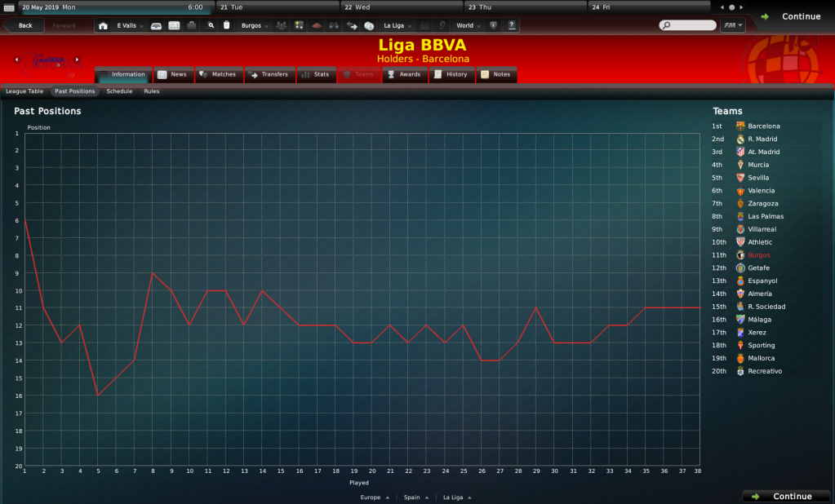Open the Schedule sub-tab
The height and width of the screenshot is (504, 835).
119,91
